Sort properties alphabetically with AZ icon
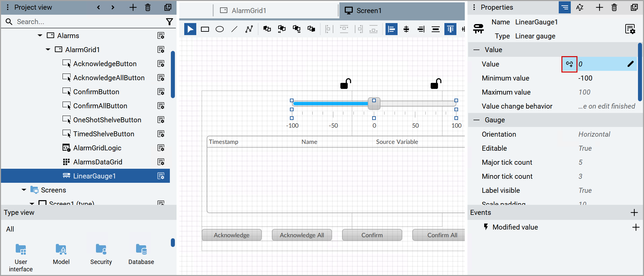644x276 pixels. pyautogui.click(x=580, y=7)
